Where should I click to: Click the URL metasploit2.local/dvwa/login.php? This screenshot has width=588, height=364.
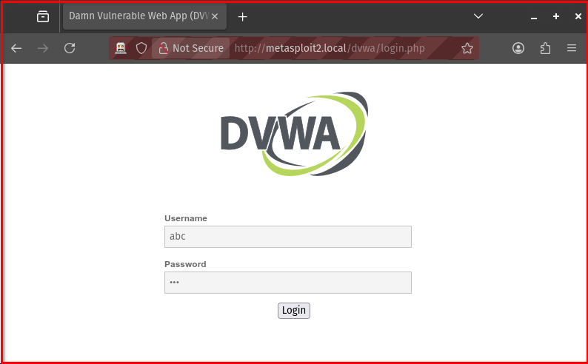point(330,48)
